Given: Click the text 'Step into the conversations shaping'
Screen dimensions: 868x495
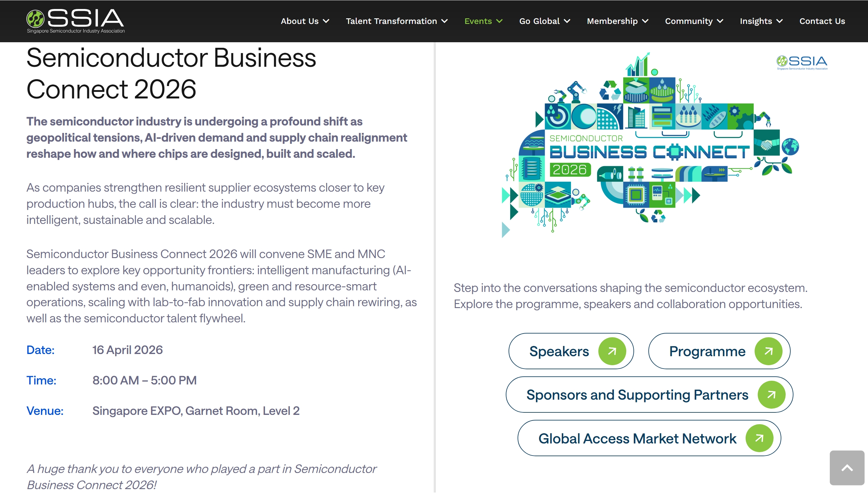Looking at the screenshot, I should pyautogui.click(x=631, y=296).
